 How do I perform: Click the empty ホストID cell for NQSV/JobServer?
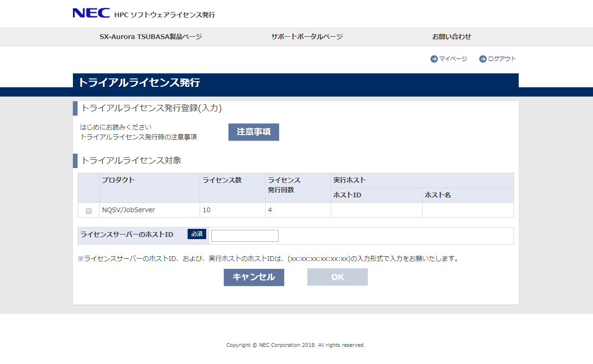pos(377,210)
